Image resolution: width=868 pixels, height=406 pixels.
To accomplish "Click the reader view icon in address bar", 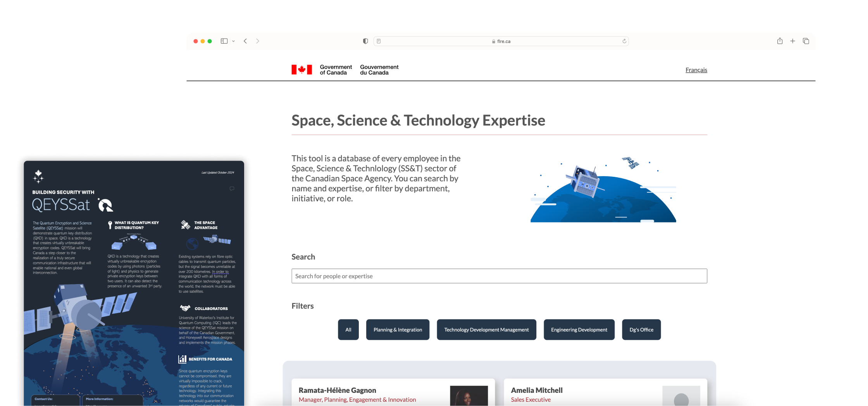I will click(x=379, y=41).
